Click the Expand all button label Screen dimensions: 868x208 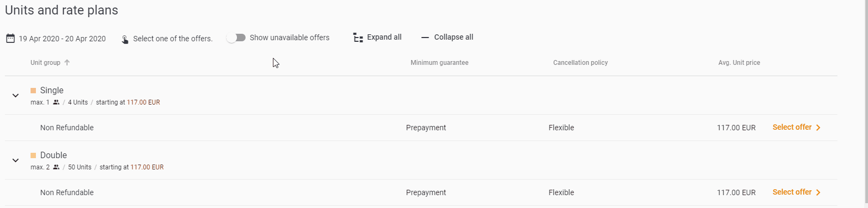[384, 37]
